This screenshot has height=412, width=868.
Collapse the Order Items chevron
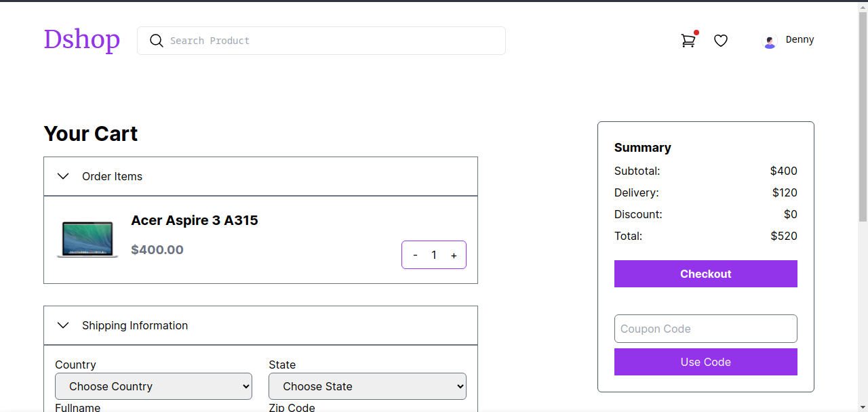(x=63, y=176)
